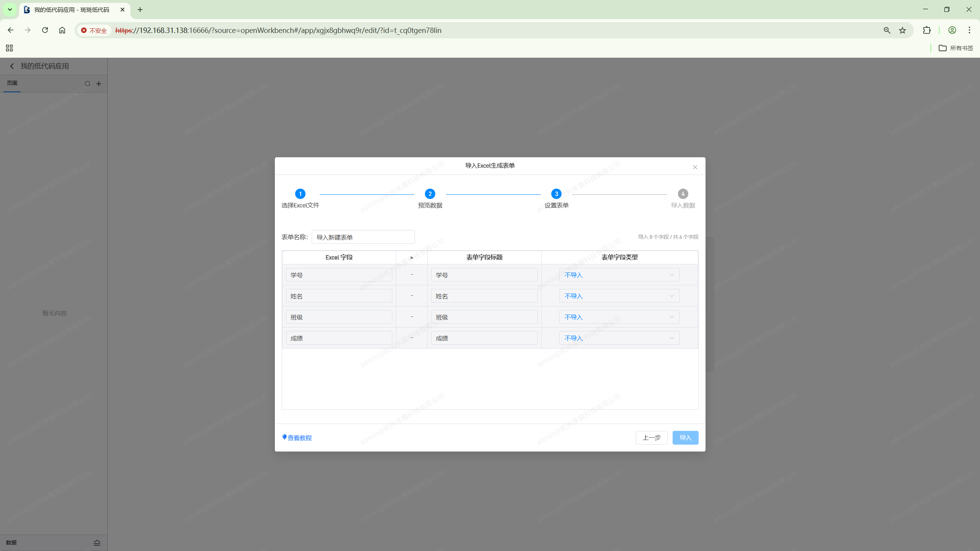This screenshot has height=551, width=980.
Task: Open field type dropdown for 成绩
Action: 619,338
